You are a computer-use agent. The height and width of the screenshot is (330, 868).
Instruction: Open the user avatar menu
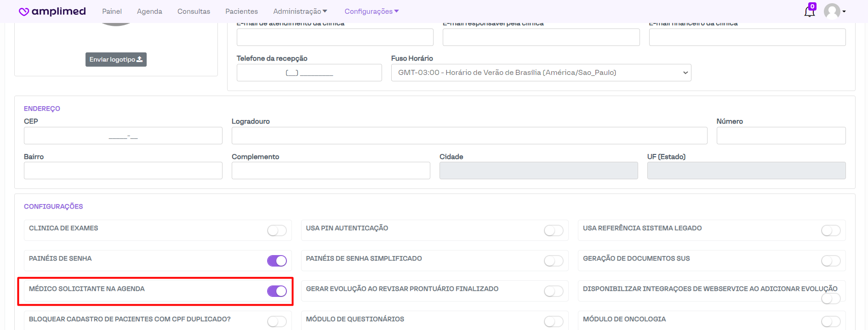click(x=834, y=11)
